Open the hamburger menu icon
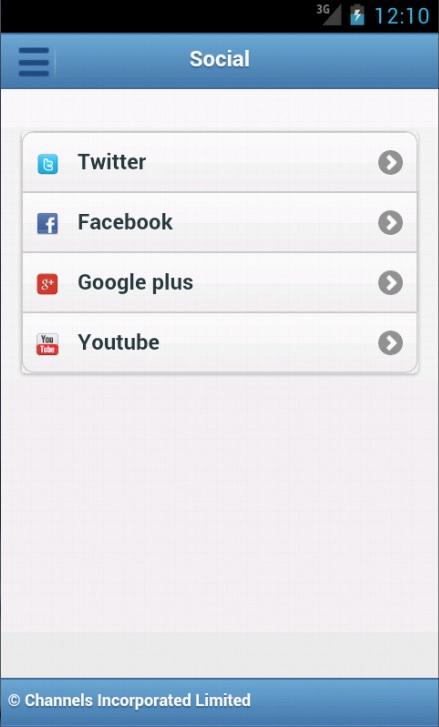The height and width of the screenshot is (727, 439). coord(34,61)
